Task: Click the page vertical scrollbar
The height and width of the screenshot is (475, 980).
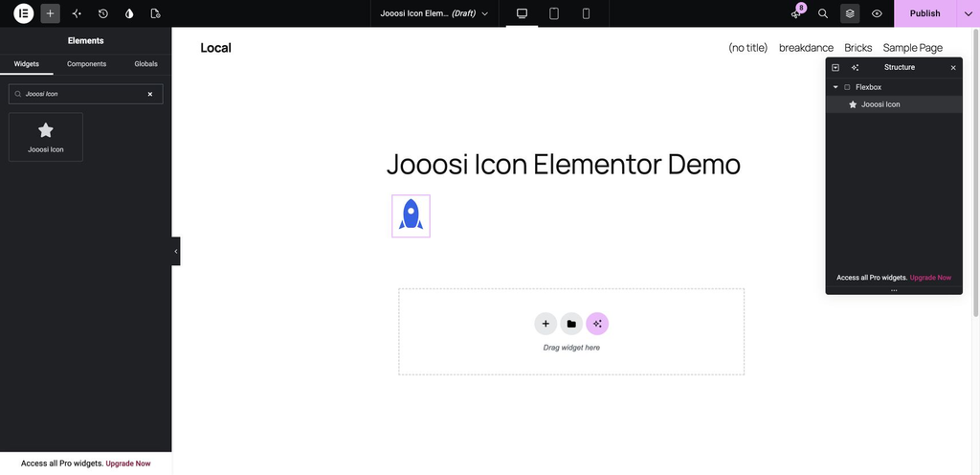Action: (x=976, y=171)
